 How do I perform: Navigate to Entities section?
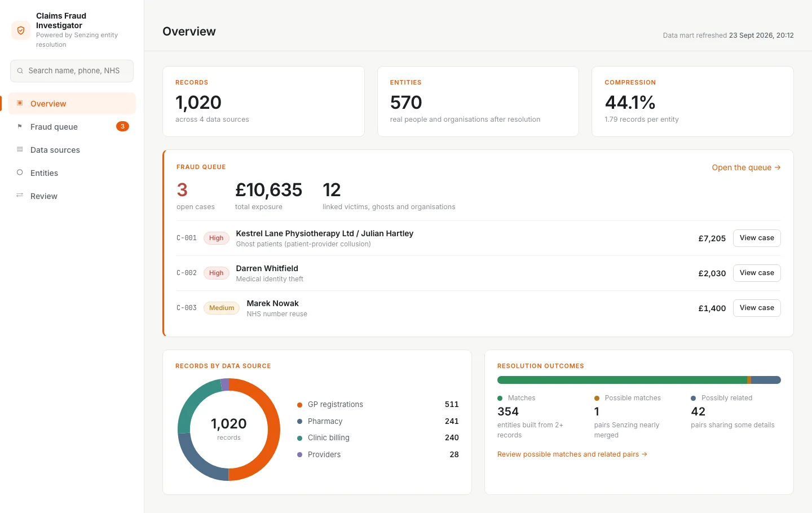[72, 173]
